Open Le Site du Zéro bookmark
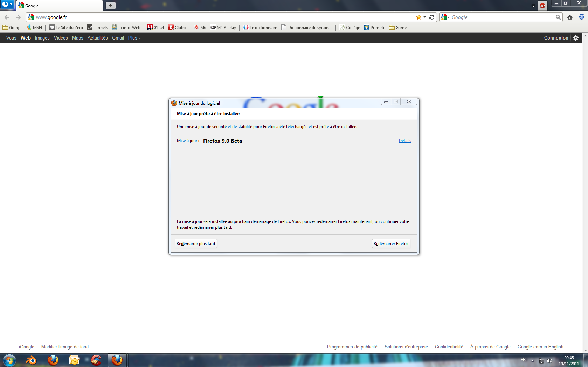 tap(66, 28)
